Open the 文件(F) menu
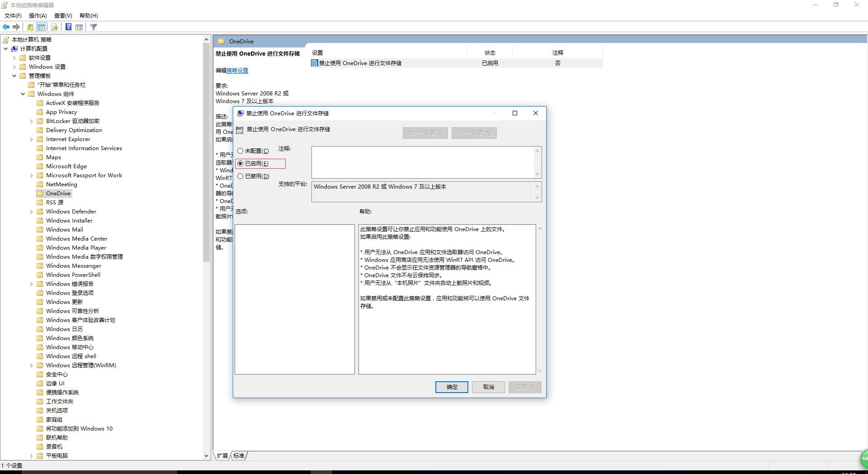868x474 pixels. 13,16
